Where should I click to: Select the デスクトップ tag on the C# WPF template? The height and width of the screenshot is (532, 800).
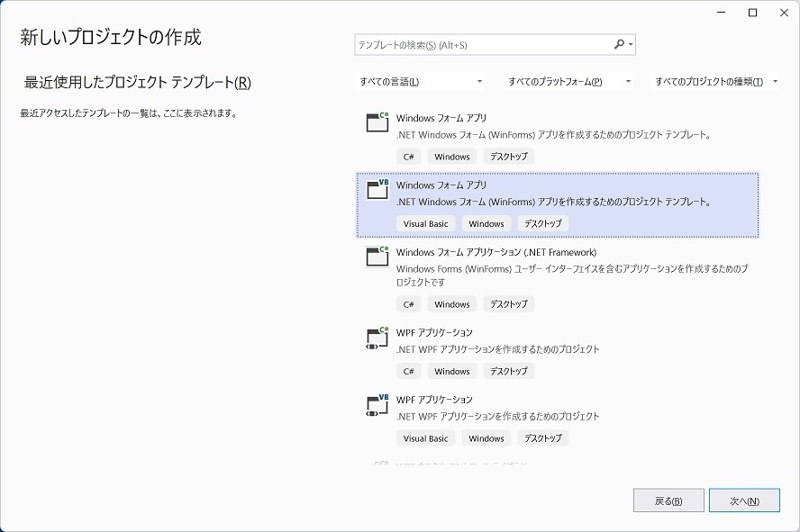click(x=509, y=371)
